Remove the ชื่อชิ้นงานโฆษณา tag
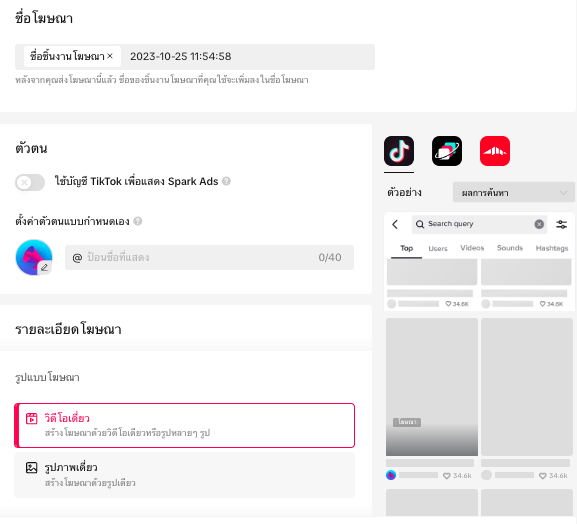 (110, 56)
